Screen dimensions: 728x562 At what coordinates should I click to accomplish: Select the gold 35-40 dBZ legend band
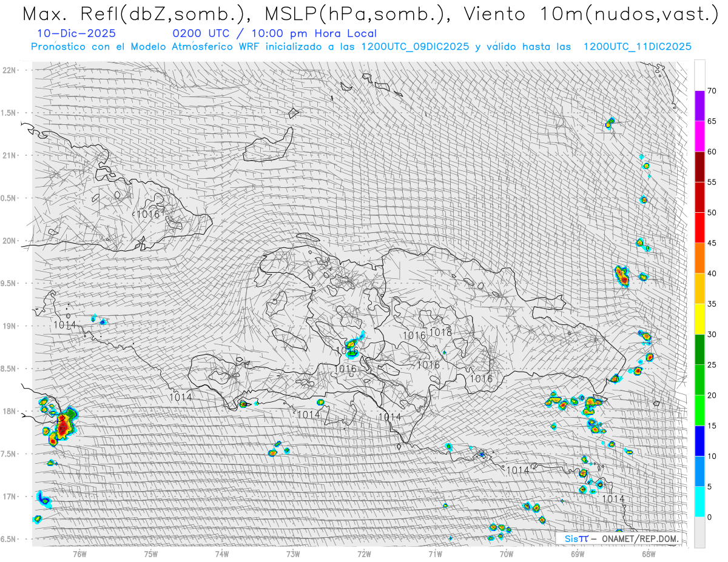point(699,289)
